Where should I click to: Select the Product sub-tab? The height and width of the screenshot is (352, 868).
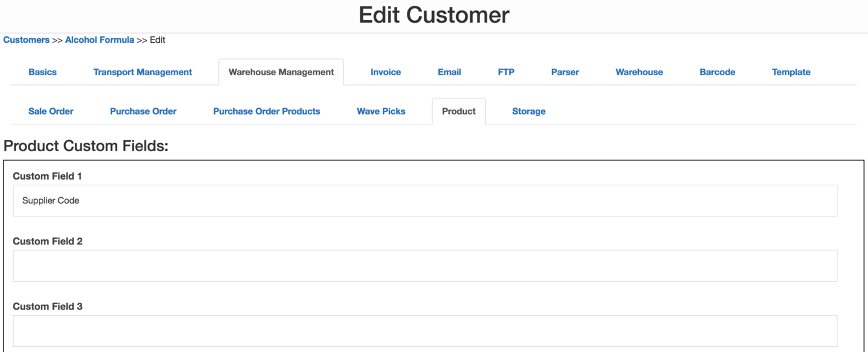[459, 111]
